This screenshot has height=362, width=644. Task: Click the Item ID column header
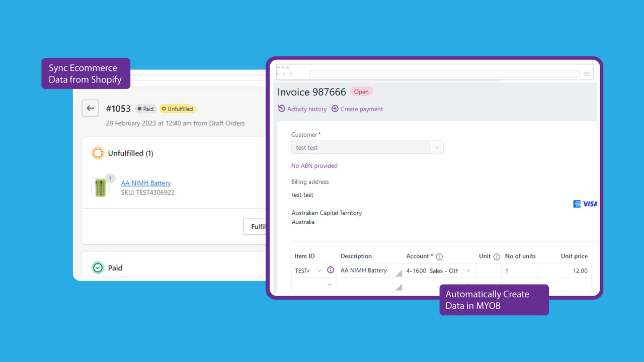(x=305, y=256)
